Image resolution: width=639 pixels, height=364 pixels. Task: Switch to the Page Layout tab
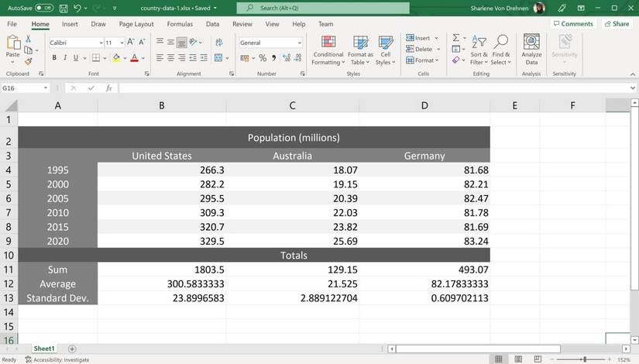tap(136, 24)
